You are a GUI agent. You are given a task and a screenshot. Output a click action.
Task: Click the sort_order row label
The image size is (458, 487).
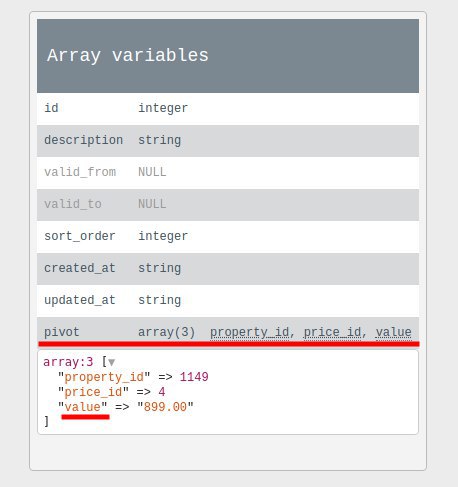pyautogui.click(x=80, y=236)
